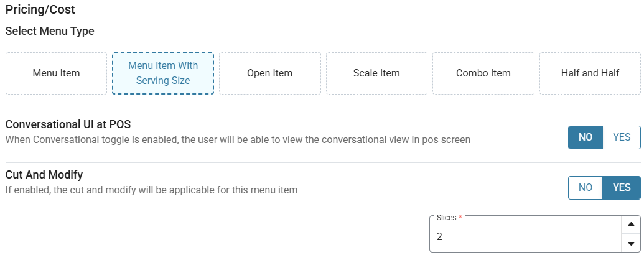Decrease Slices with the down arrow

[632, 243]
